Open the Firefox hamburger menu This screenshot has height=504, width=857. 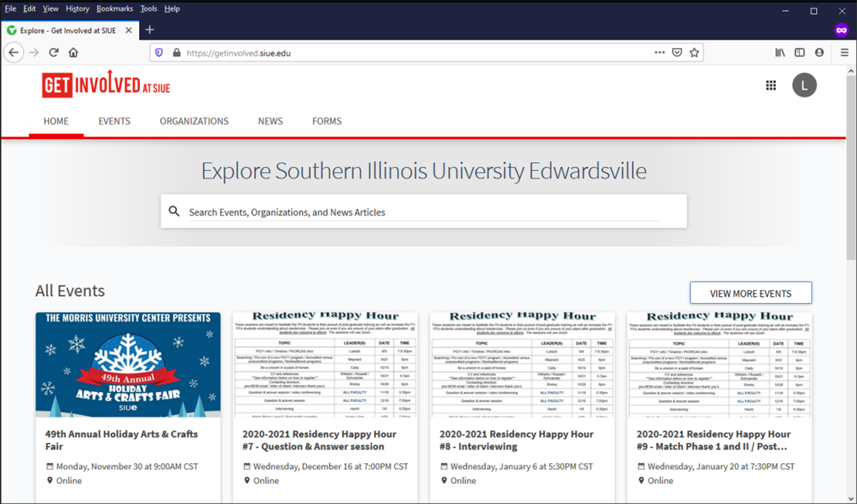(x=845, y=52)
